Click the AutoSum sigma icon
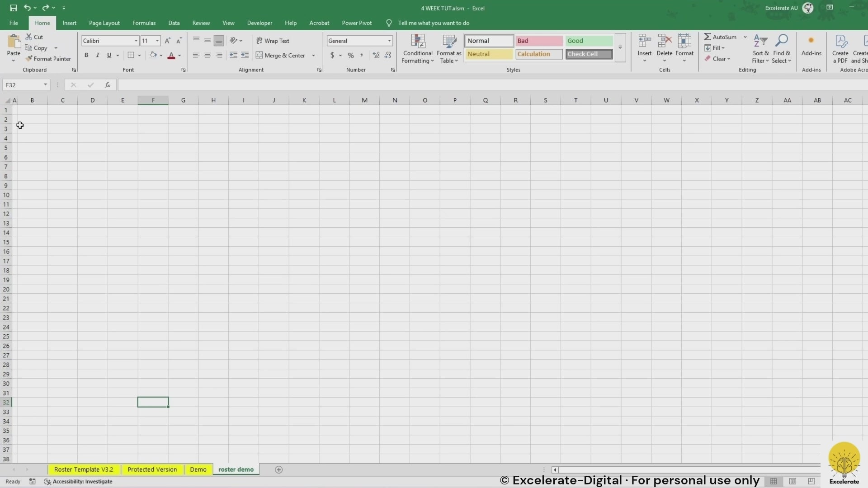Image resolution: width=868 pixels, height=488 pixels. coord(708,37)
